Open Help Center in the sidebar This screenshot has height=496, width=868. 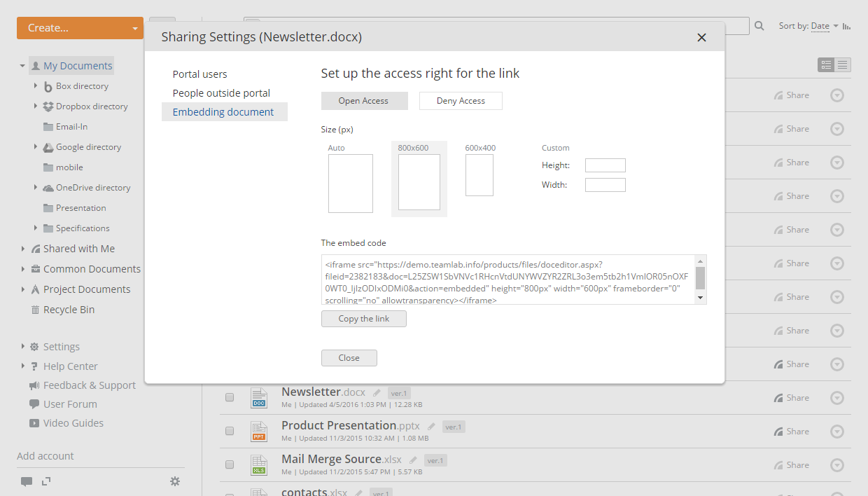pos(71,366)
